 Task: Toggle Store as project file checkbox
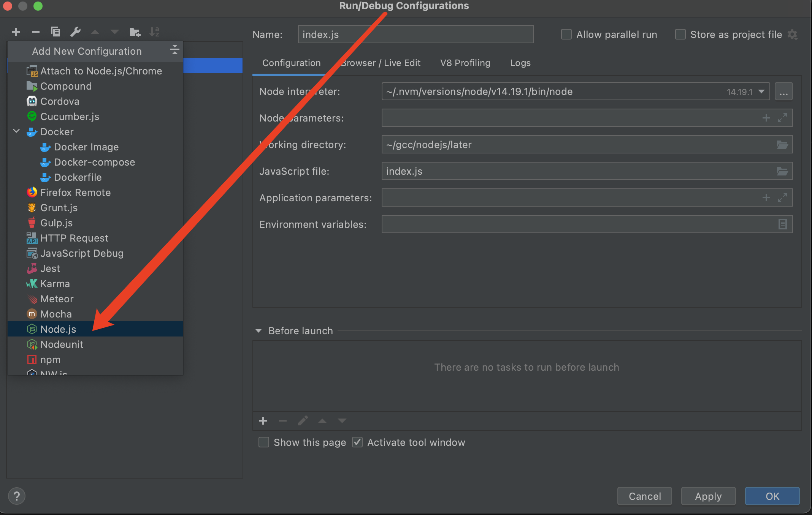(680, 35)
